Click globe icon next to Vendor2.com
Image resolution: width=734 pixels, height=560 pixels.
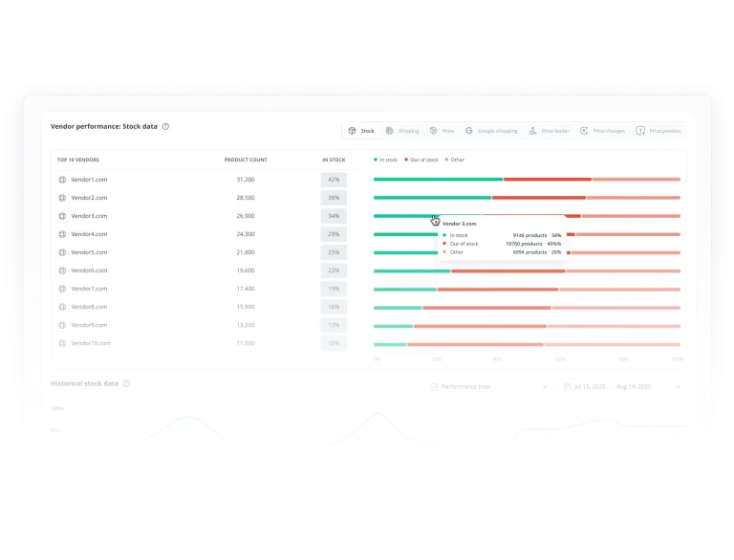[62, 198]
